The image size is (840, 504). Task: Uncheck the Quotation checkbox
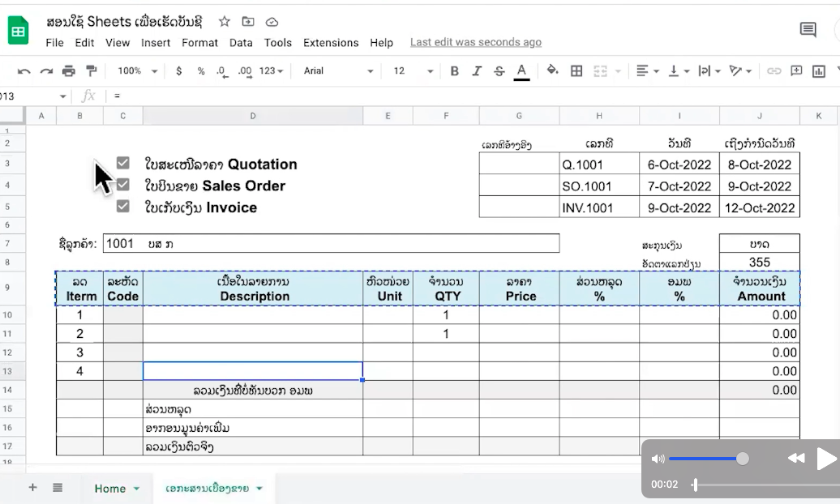(122, 163)
